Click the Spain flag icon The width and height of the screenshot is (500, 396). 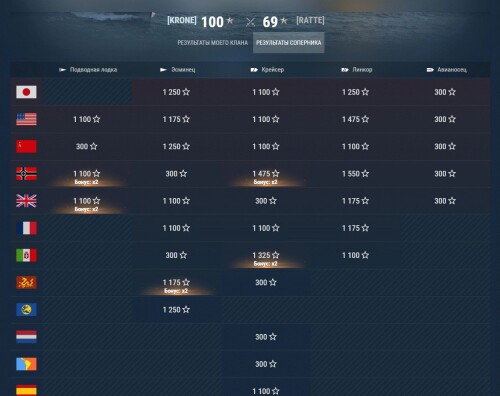click(x=26, y=390)
